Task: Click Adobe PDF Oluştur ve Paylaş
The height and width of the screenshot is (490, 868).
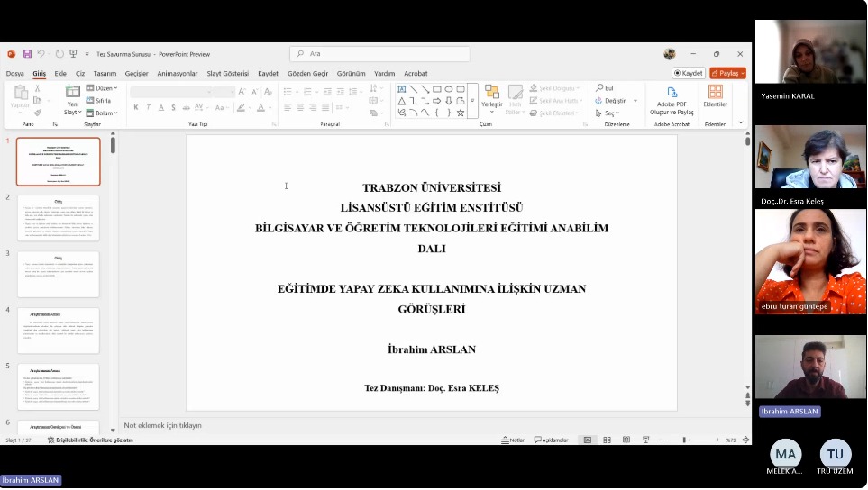Action: point(672,100)
